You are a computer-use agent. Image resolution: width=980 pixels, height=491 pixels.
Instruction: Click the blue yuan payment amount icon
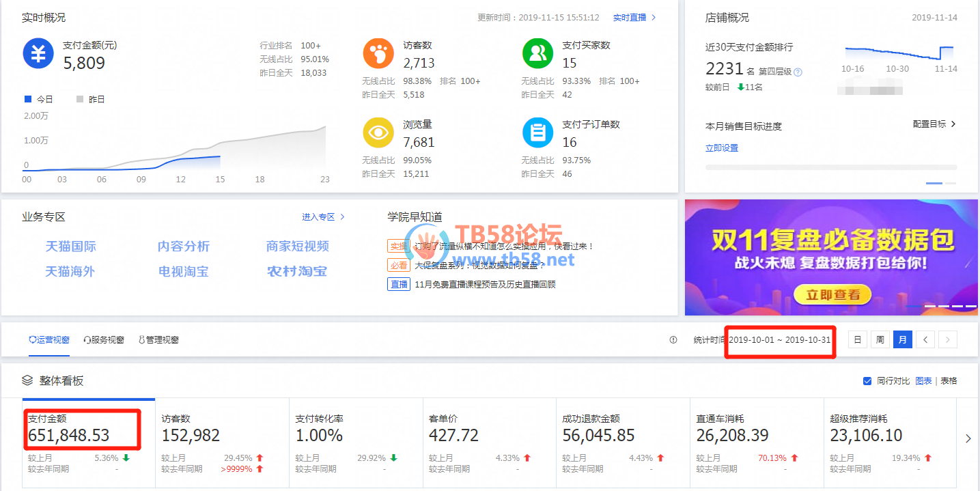[38, 53]
